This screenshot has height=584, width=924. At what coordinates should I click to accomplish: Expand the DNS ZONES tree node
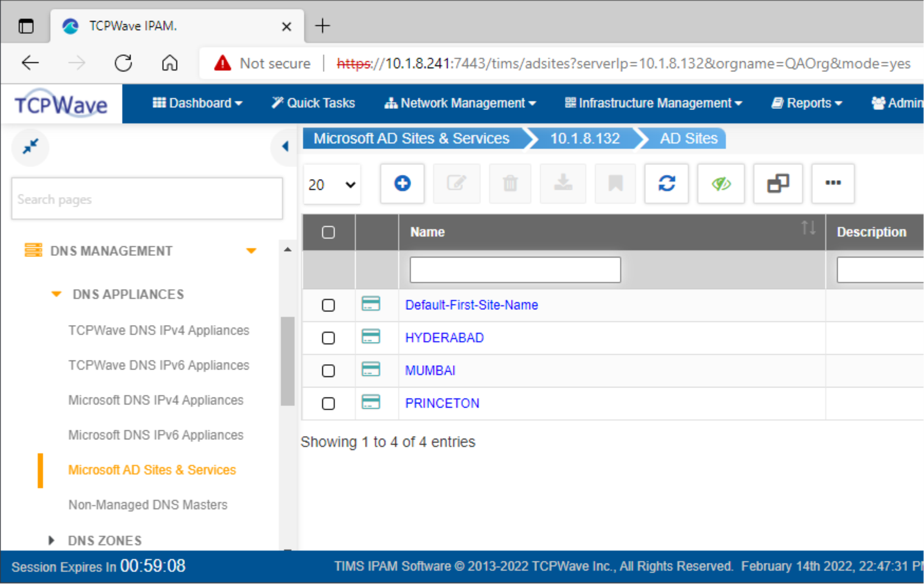click(x=51, y=540)
